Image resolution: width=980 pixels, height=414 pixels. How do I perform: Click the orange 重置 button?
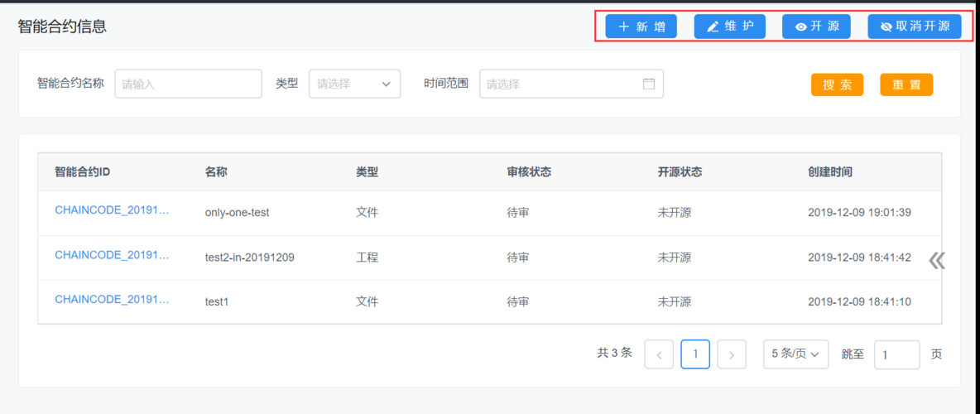coord(906,85)
